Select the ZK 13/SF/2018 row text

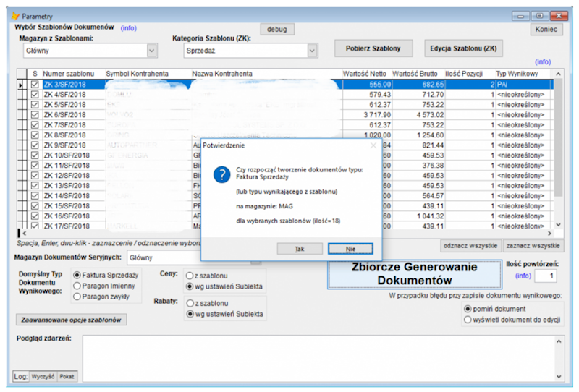point(67,186)
